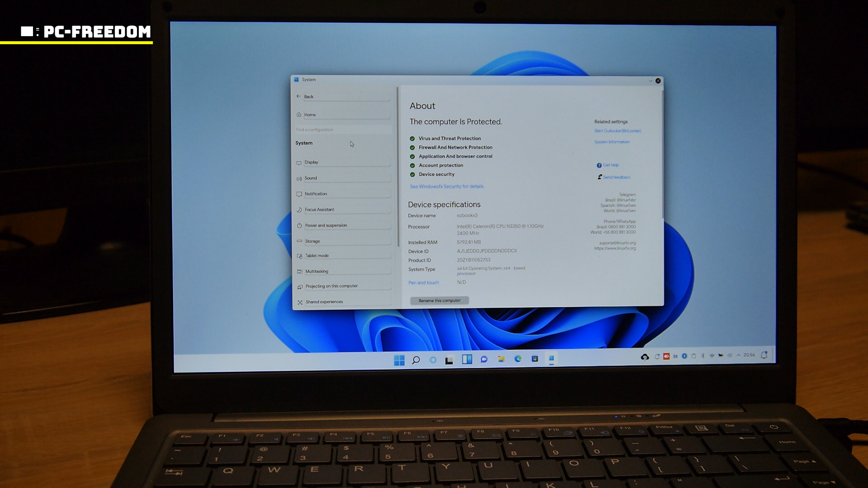This screenshot has height=488, width=868.
Task: Open the Edge browser from the taskbar
Action: click(518, 359)
